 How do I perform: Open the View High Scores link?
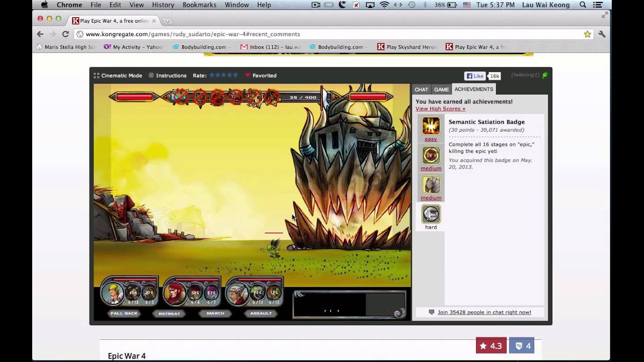(x=440, y=109)
